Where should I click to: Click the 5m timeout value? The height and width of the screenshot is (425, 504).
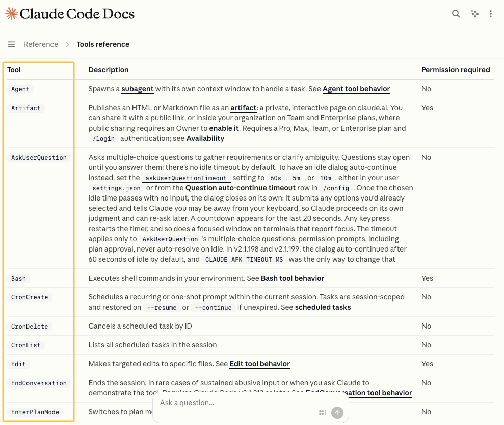click(x=296, y=178)
